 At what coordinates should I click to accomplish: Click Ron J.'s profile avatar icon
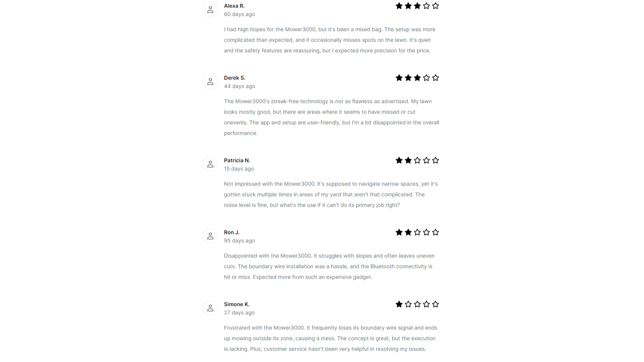[210, 236]
